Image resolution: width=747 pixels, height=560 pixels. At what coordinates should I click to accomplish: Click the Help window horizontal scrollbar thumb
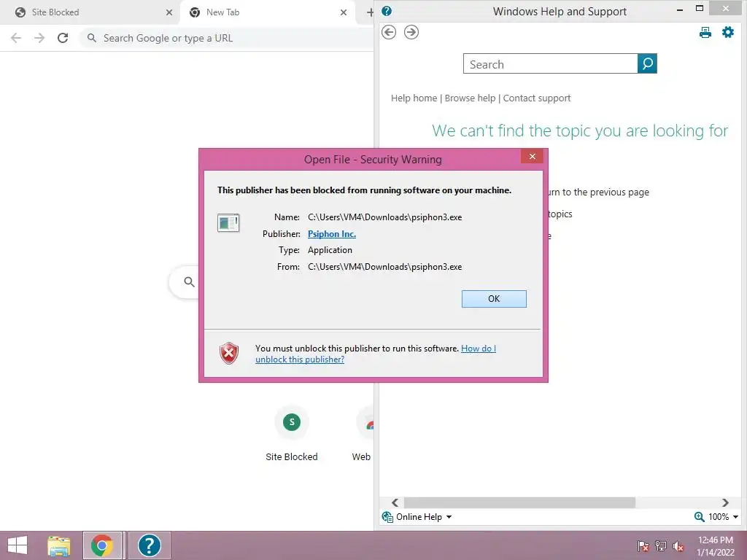point(519,502)
